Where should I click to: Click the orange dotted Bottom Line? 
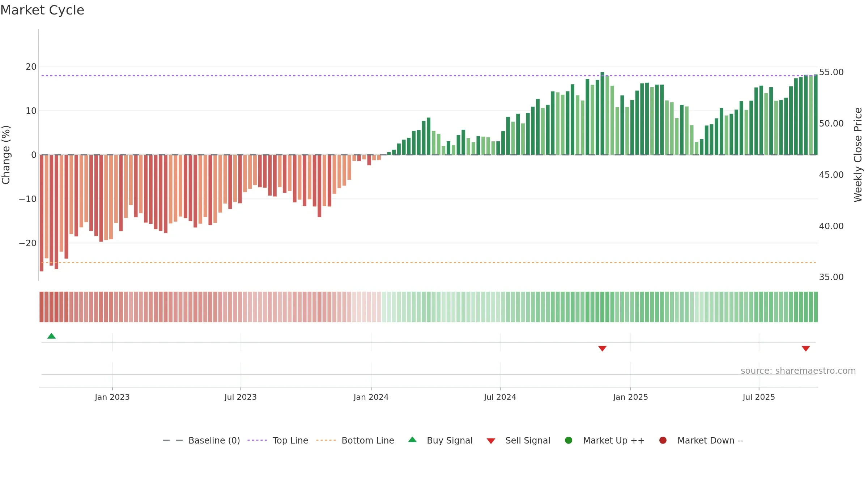[429, 262]
